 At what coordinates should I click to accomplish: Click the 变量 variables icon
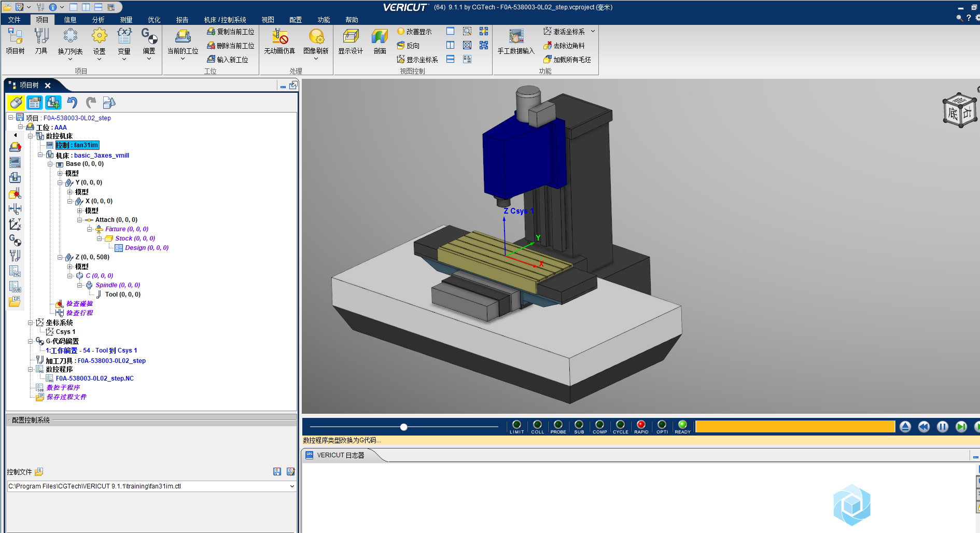[124, 44]
